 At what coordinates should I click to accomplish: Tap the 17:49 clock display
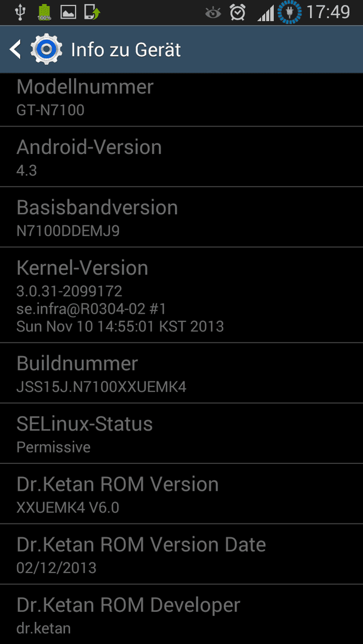(x=328, y=13)
